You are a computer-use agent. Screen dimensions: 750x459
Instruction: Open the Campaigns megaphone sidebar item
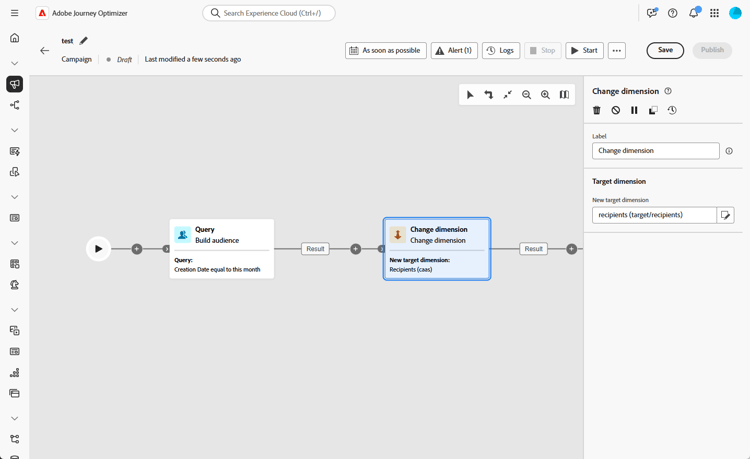15,84
